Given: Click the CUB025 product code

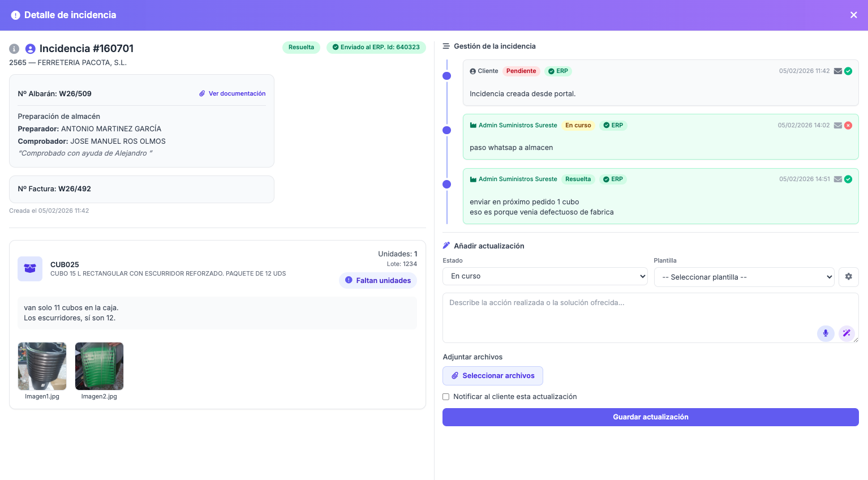Looking at the screenshot, I should coord(65,264).
